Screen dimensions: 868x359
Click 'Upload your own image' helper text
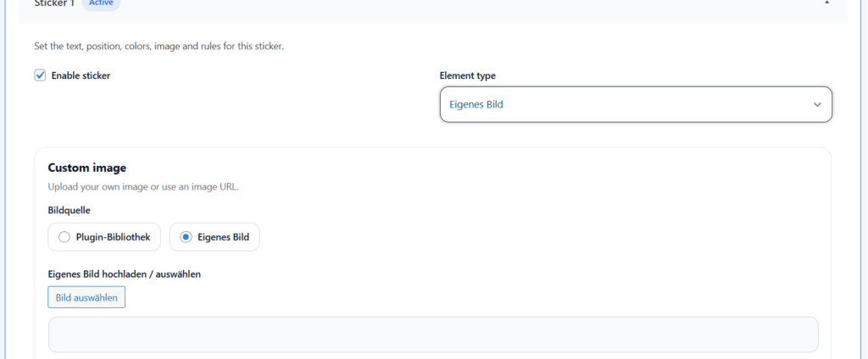coord(142,186)
